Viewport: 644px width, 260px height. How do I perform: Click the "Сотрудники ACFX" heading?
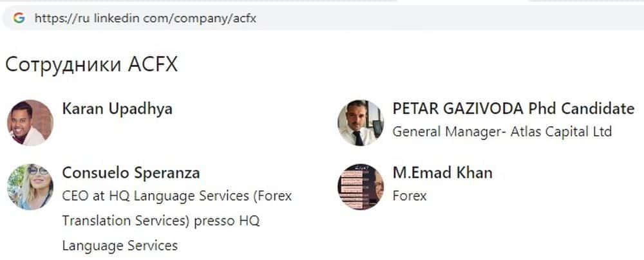(x=91, y=65)
